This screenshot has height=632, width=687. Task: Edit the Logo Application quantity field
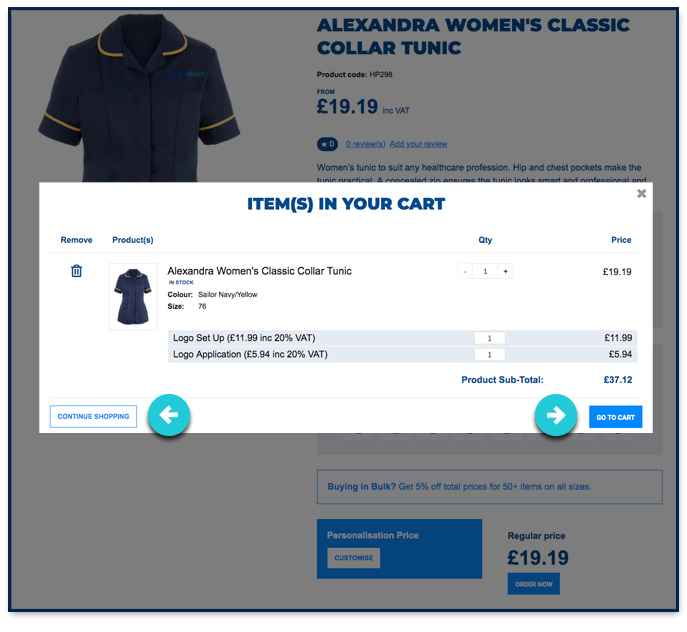coord(489,355)
